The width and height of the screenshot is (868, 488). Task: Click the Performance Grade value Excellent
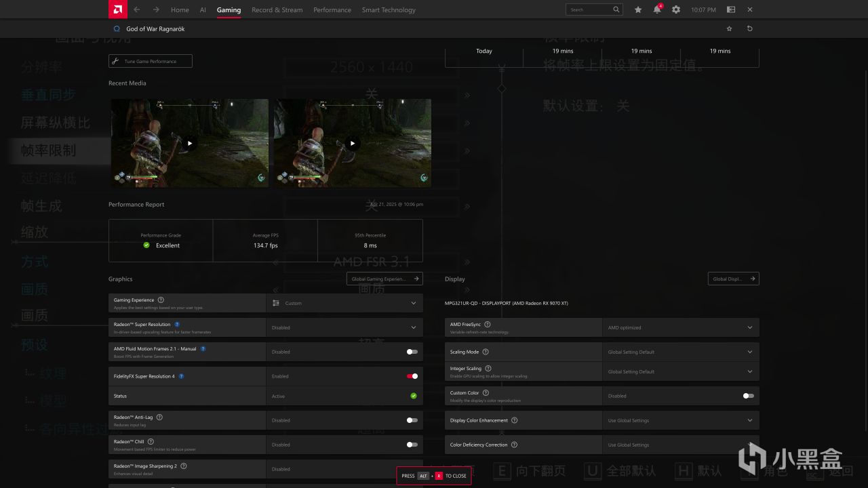(167, 245)
